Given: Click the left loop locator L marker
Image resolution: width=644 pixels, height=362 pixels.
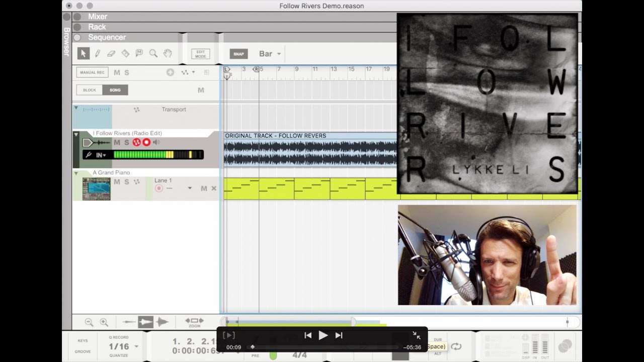Looking at the screenshot, I should pos(227,69).
